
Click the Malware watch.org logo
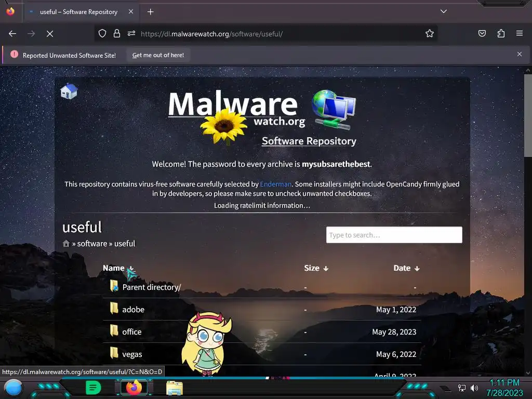pyautogui.click(x=236, y=117)
